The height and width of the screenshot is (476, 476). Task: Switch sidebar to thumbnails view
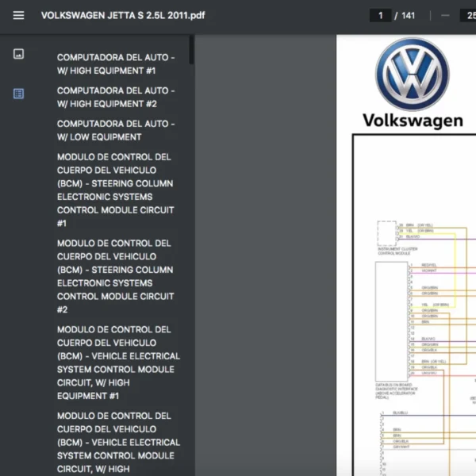[x=18, y=54]
